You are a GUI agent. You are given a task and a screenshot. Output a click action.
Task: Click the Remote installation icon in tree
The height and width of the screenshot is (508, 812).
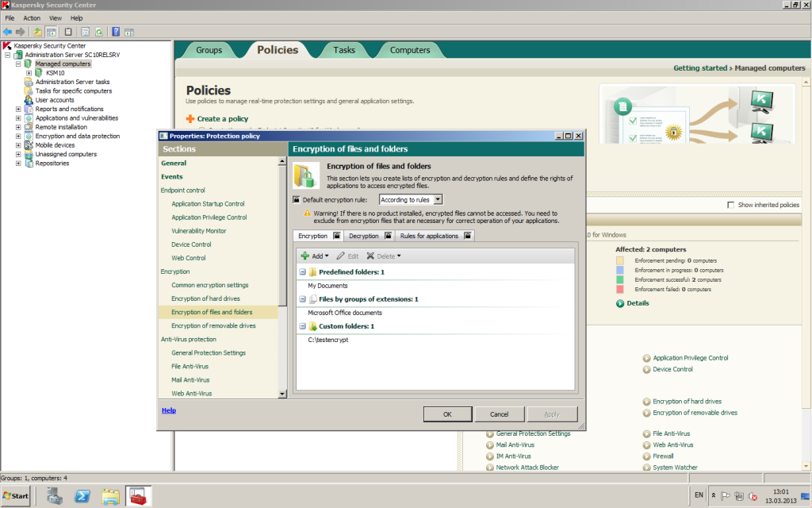coord(29,127)
